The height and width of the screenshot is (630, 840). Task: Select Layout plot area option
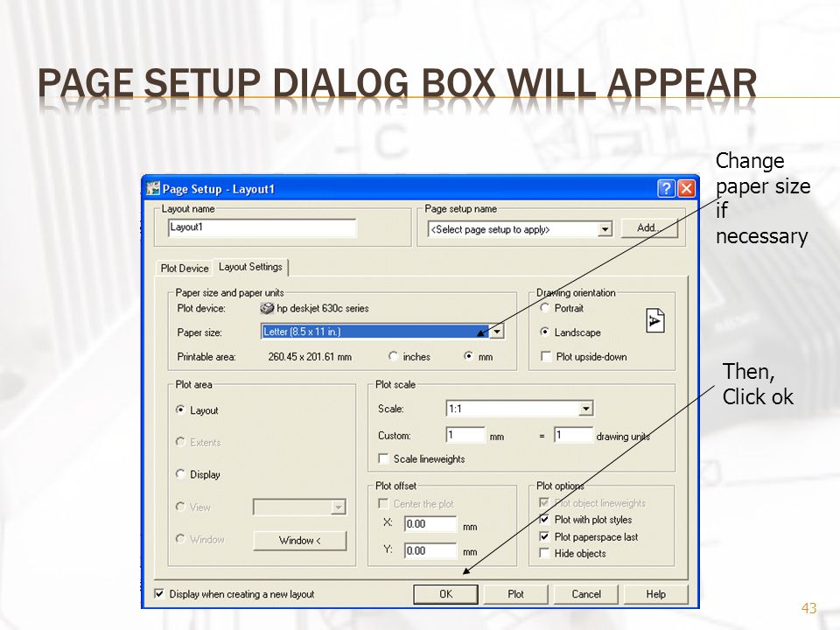(x=180, y=409)
